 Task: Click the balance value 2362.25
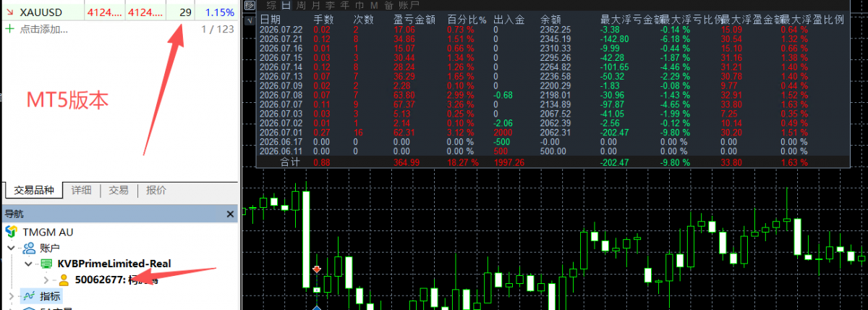[x=556, y=30]
